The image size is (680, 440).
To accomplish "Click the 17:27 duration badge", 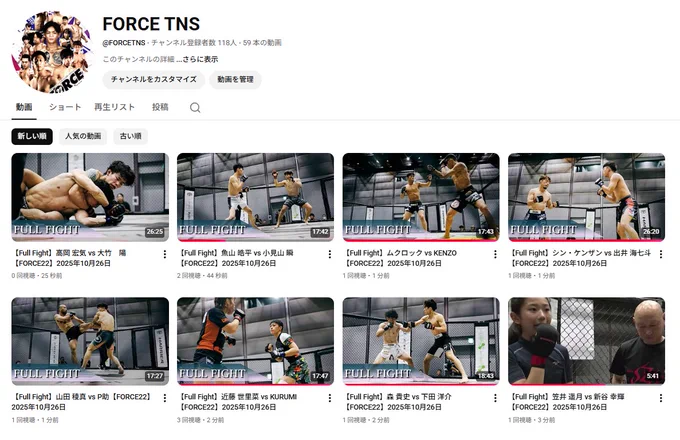I will coord(155,376).
